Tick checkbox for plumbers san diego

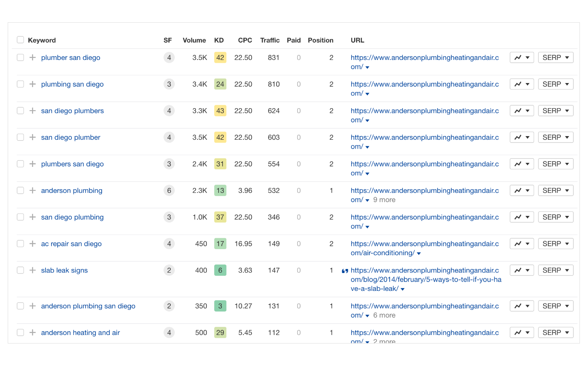(x=20, y=164)
